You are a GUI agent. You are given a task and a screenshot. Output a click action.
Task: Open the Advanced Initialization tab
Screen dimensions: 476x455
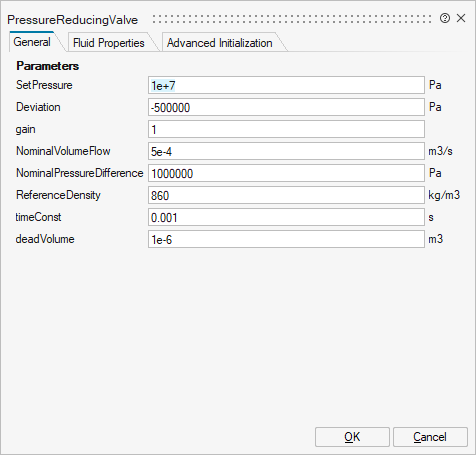220,43
